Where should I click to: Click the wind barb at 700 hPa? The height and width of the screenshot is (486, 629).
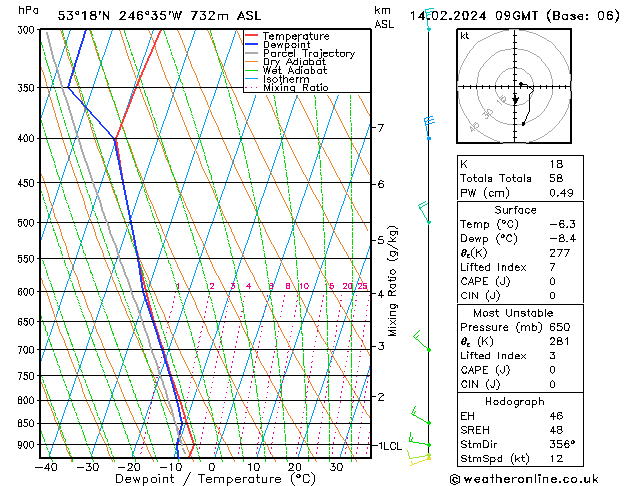[422, 340]
